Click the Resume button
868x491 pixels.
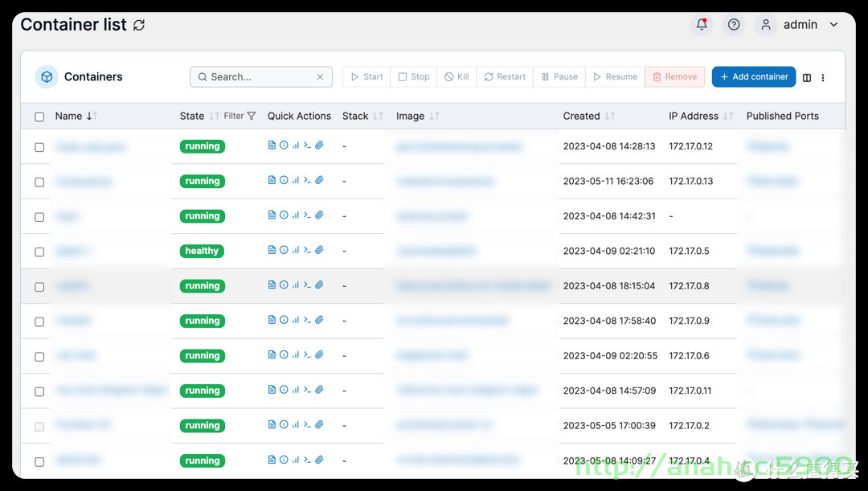pos(615,77)
